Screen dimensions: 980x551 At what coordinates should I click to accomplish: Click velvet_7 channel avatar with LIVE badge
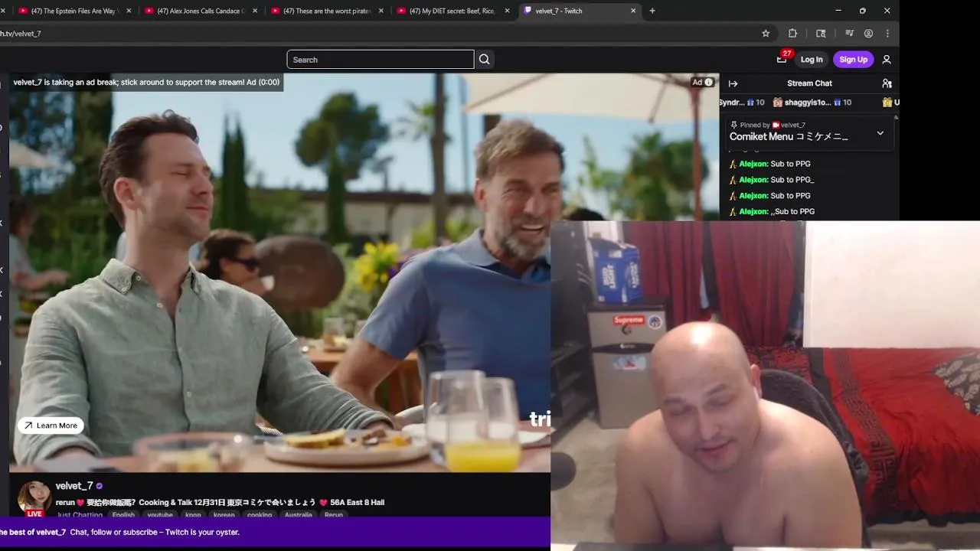pos(34,498)
